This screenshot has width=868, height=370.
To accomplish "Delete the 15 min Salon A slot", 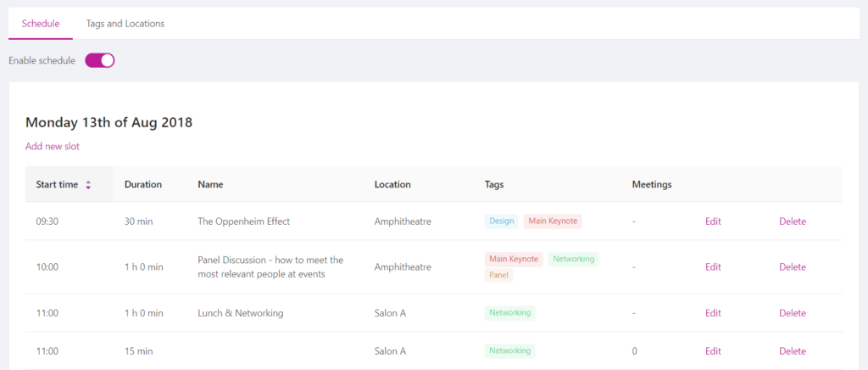I will point(793,351).
